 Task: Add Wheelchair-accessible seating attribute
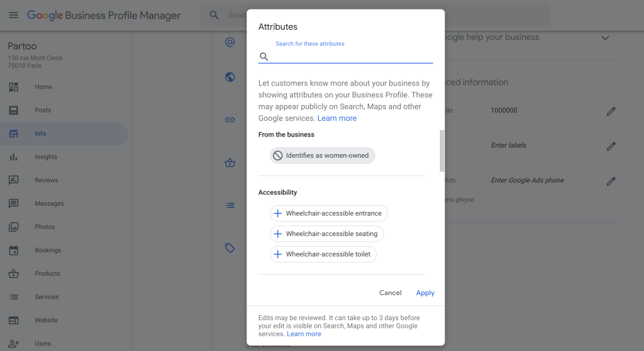tap(326, 233)
